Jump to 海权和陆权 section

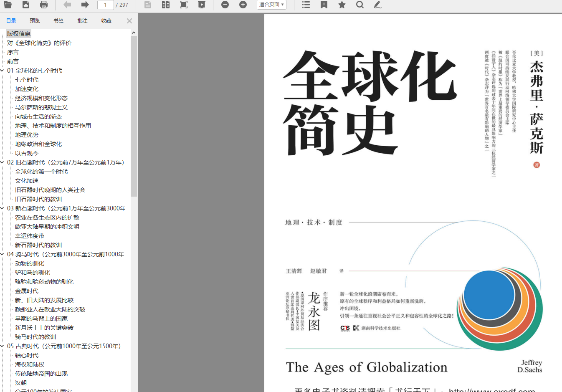[30, 364]
